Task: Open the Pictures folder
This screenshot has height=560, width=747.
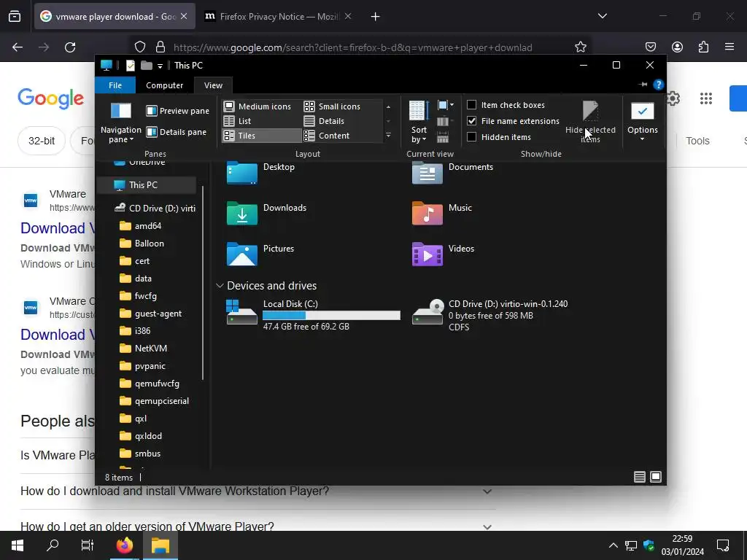Action: (261, 253)
